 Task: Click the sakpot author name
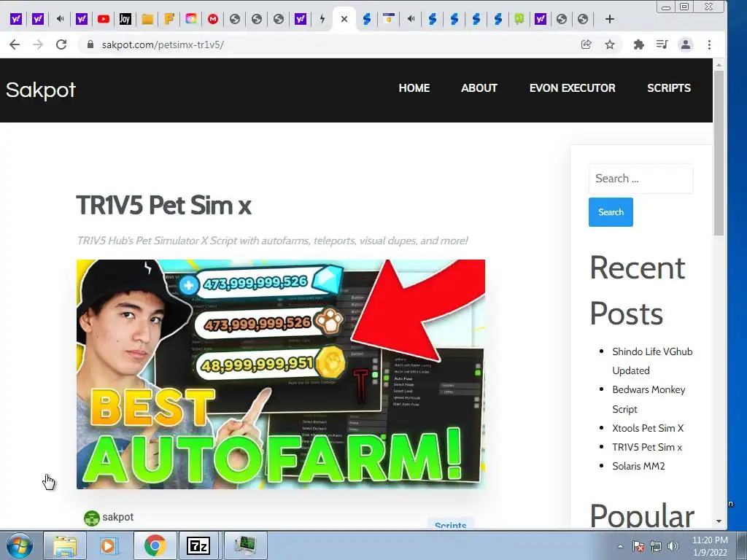(117, 517)
